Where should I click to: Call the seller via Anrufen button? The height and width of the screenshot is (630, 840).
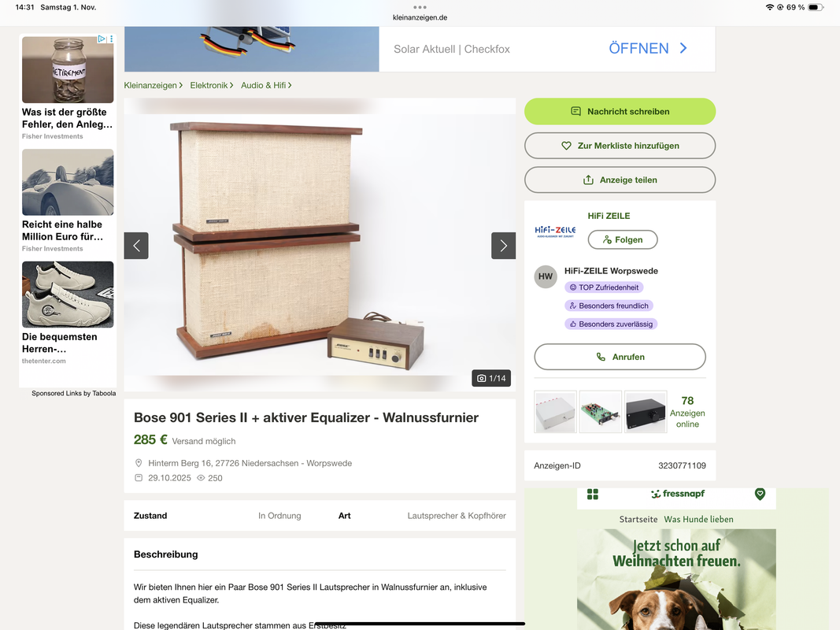620,357
